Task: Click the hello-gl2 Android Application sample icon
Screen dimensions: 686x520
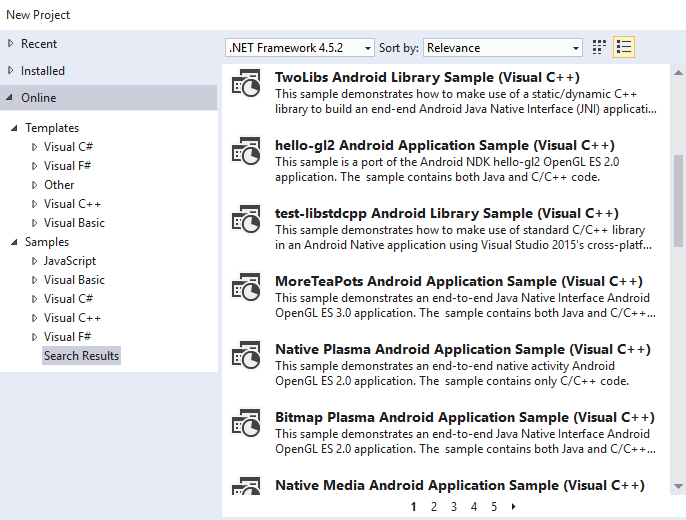Action: click(246, 154)
